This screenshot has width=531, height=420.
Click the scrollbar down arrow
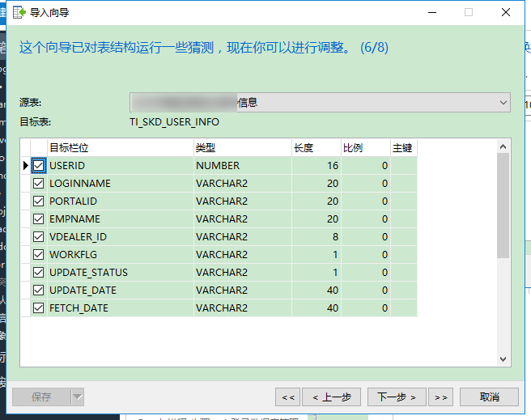(503, 358)
